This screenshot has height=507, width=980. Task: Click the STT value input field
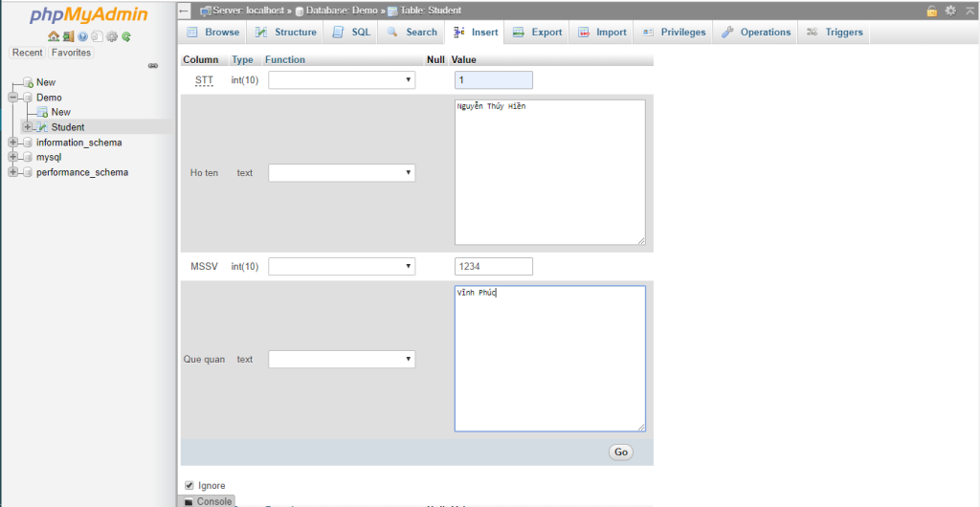[x=494, y=80]
